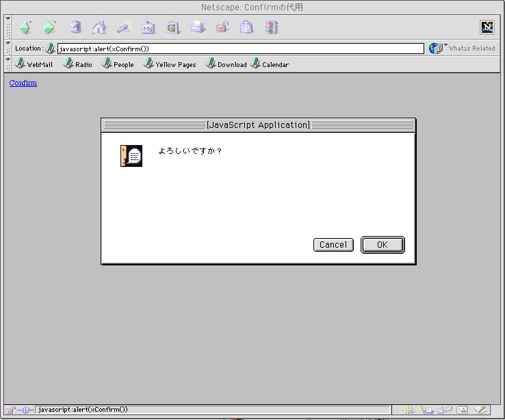Open the Calendar bookmark
Viewport: 505px width, 420px height.
point(270,64)
